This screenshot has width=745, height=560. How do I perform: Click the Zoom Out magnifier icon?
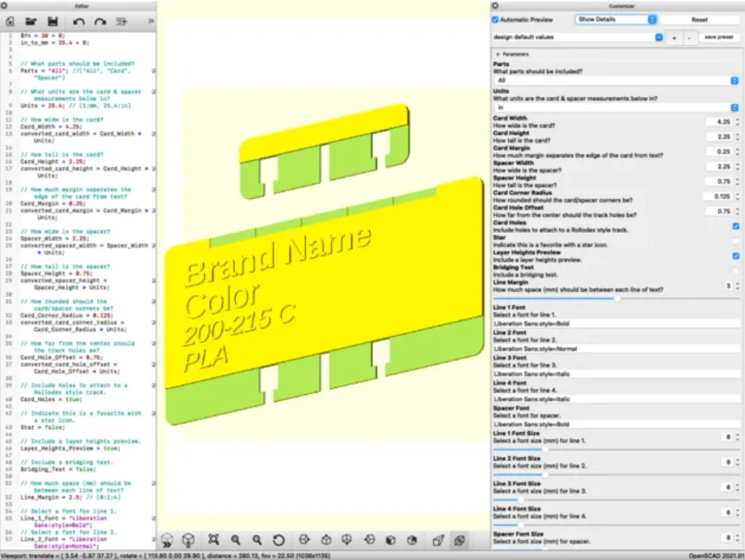(257, 540)
